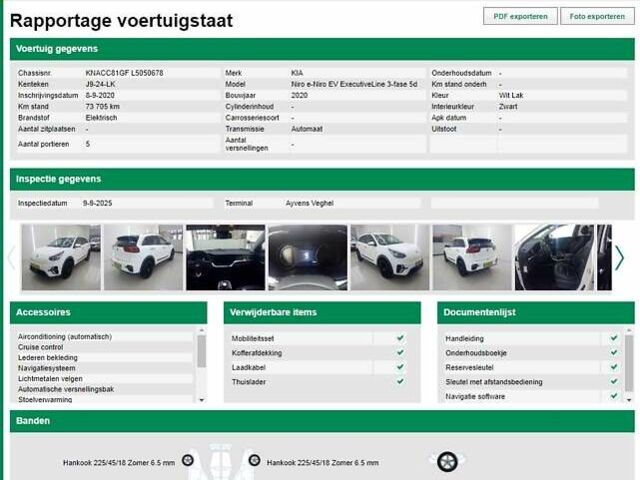Click the spare wheel icon
The width and height of the screenshot is (640, 480).
[446, 461]
